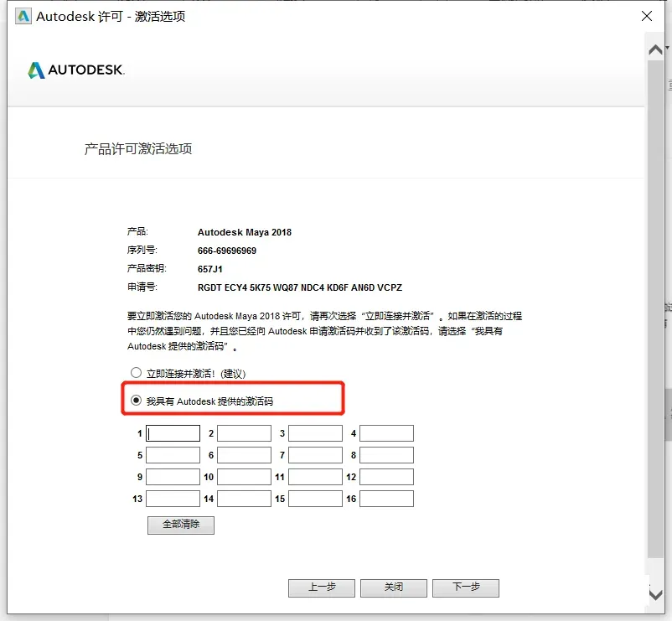Click the request code RGDT ECY4 text

coord(300,287)
